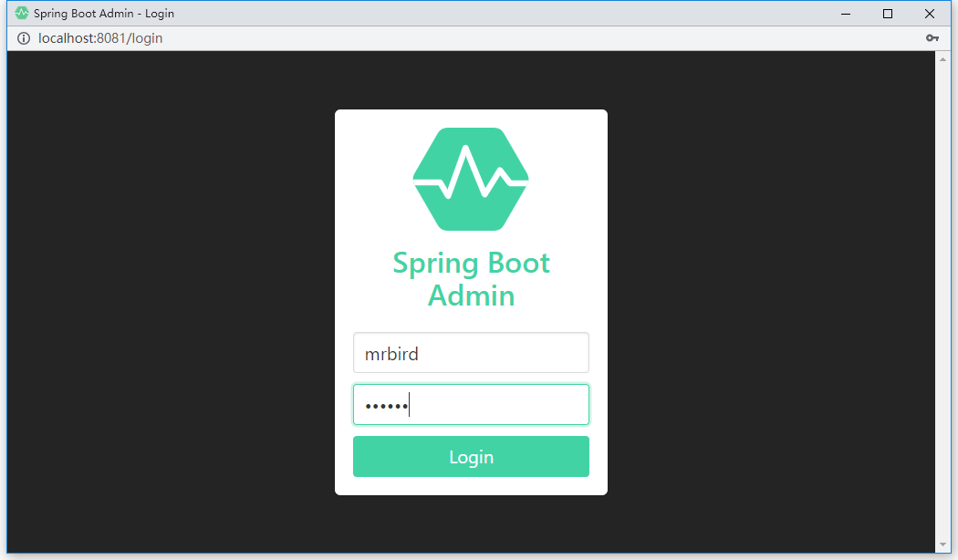The height and width of the screenshot is (560, 958).
Task: Click the Login button
Action: coord(471,456)
